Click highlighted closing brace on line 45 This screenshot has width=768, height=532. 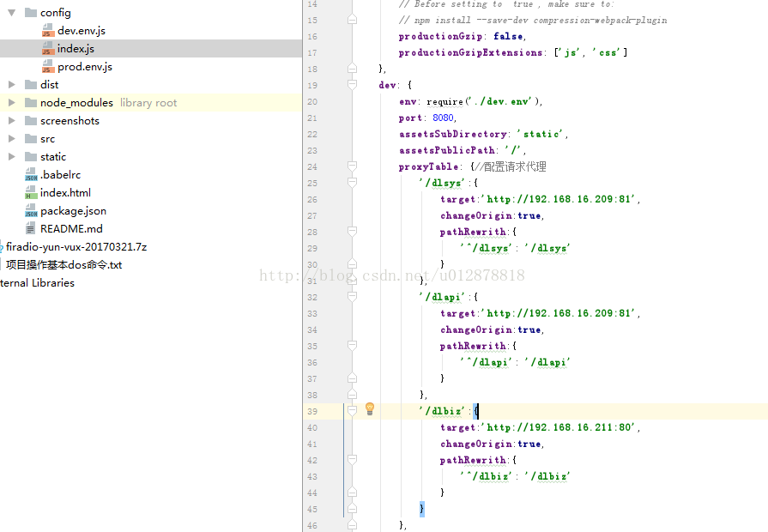pos(421,509)
